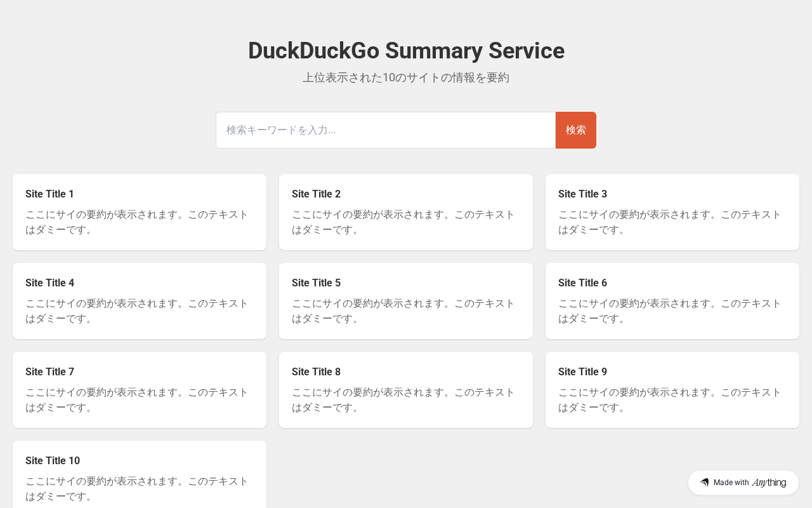Click the Anything logo icon in badge
This screenshot has width=812, height=508.
point(704,483)
